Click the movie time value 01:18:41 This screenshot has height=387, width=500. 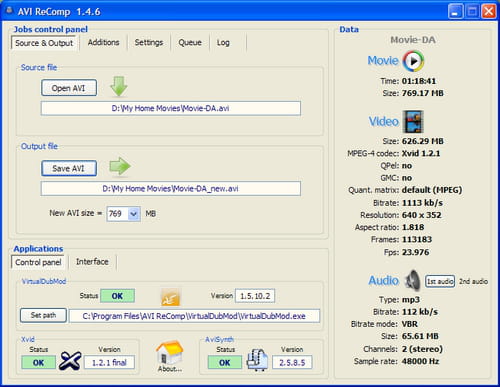(419, 81)
